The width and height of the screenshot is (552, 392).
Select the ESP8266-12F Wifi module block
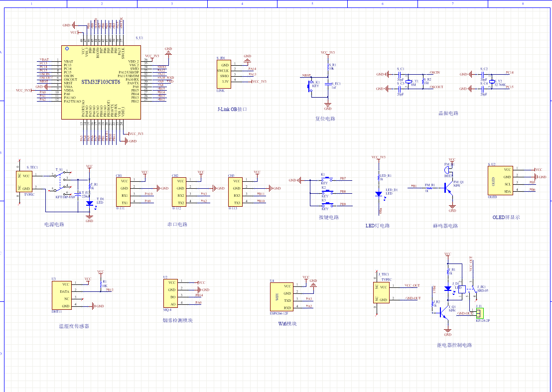coord(280,297)
